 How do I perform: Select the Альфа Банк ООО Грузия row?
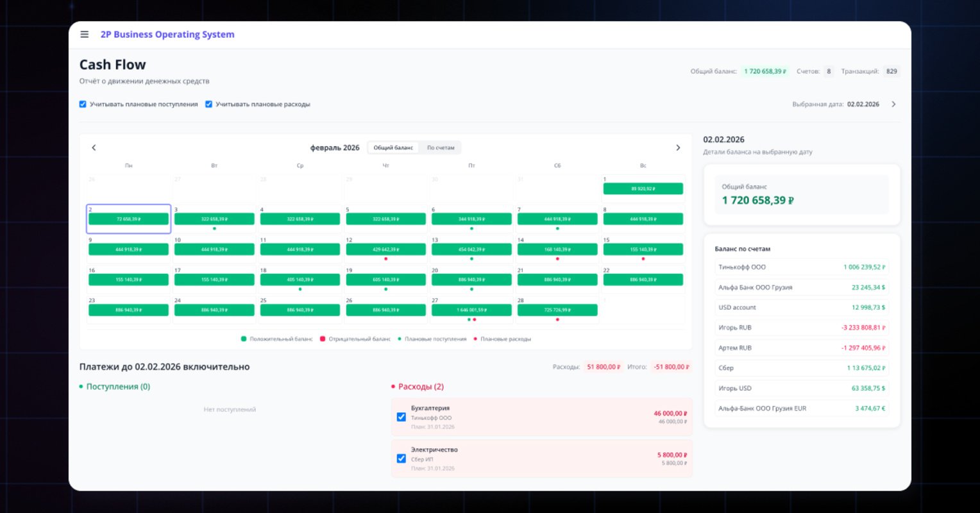[x=802, y=287]
